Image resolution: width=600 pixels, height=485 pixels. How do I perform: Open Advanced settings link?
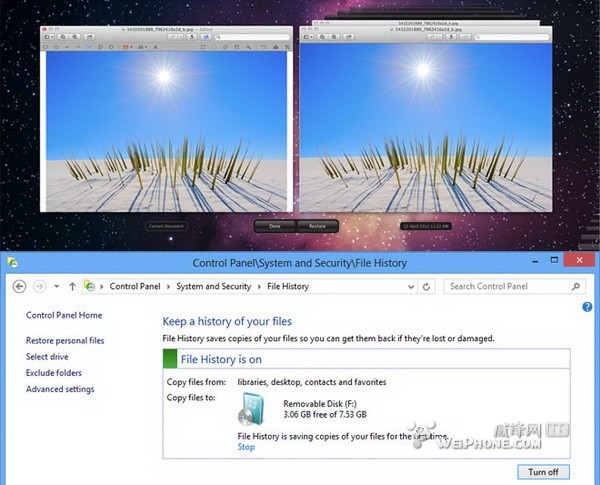pos(60,389)
